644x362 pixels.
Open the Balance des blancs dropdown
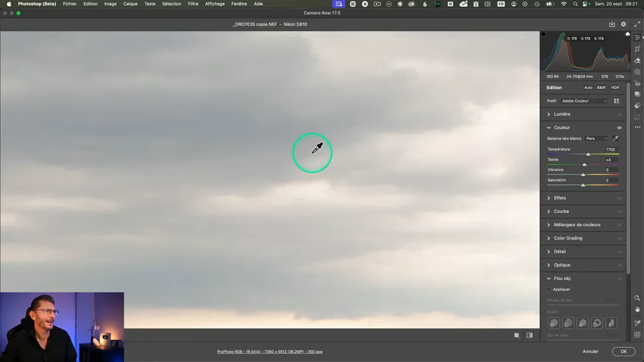coord(597,139)
